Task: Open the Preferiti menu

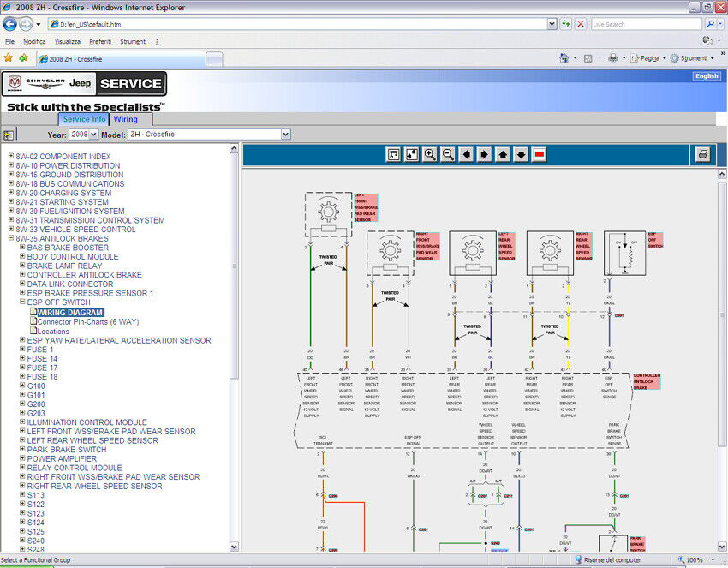Action: tap(100, 41)
